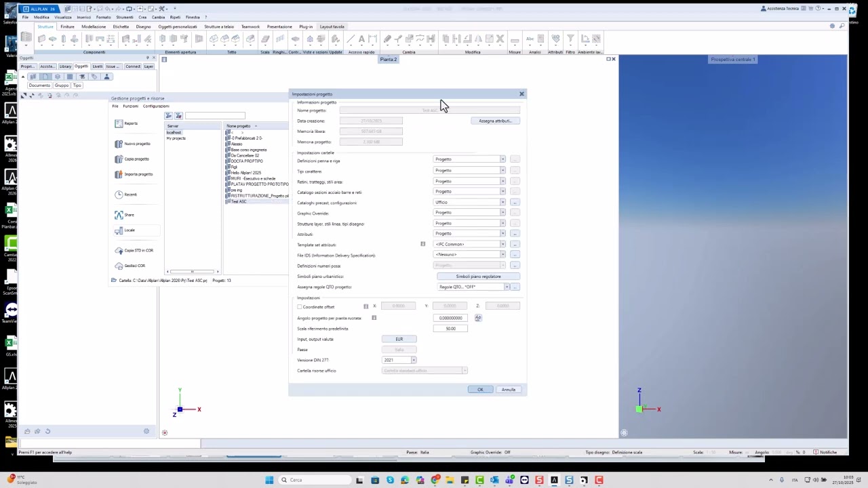This screenshot has width=868, height=488.
Task: Open Windows Start menu
Action: 269,480
